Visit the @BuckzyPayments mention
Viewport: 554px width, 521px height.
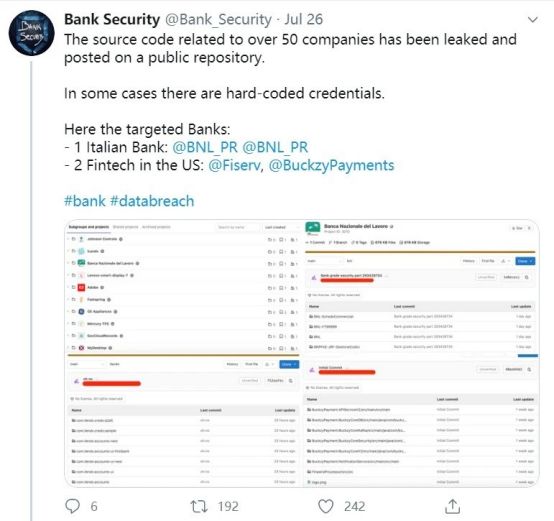(331, 165)
